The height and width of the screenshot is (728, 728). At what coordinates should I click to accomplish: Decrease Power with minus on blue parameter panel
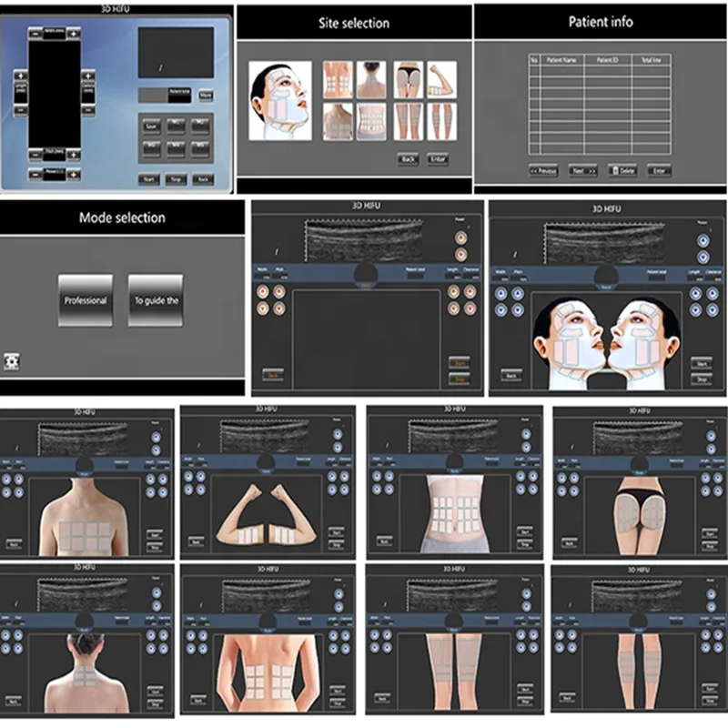[x=35, y=175]
